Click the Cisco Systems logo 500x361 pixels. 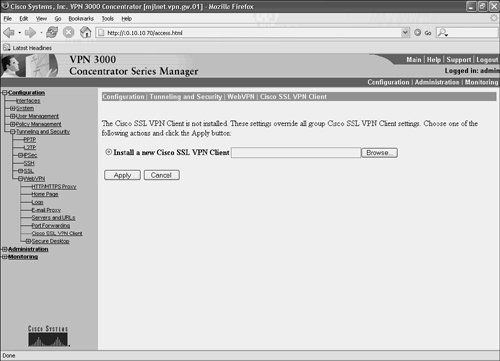tap(48, 336)
